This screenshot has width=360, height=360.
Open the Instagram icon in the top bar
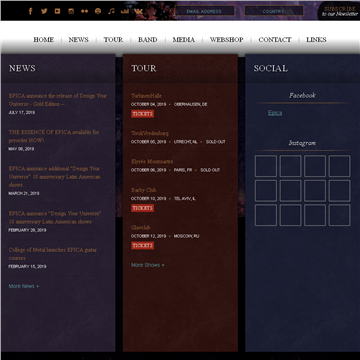(x=71, y=11)
